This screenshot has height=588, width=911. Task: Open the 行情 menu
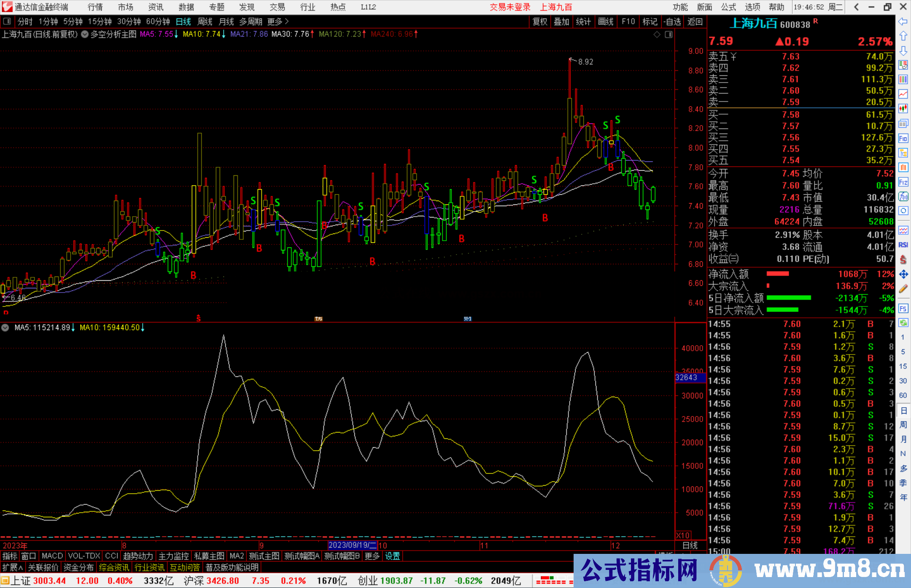(x=95, y=7)
